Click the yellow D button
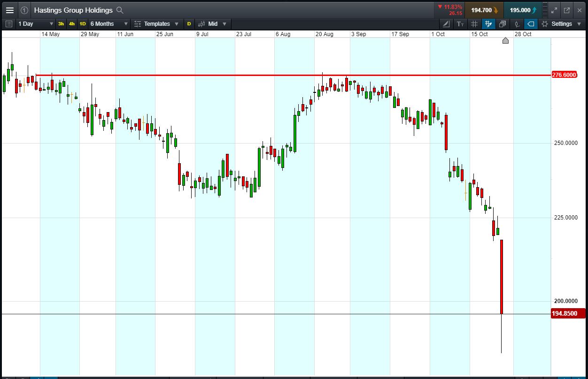The height and width of the screenshot is (379, 588). 189,24
